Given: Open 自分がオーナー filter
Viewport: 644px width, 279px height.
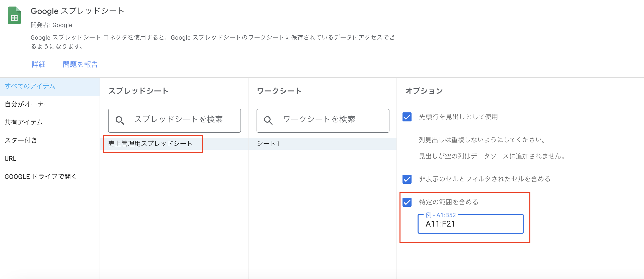Looking at the screenshot, I should pos(28,104).
